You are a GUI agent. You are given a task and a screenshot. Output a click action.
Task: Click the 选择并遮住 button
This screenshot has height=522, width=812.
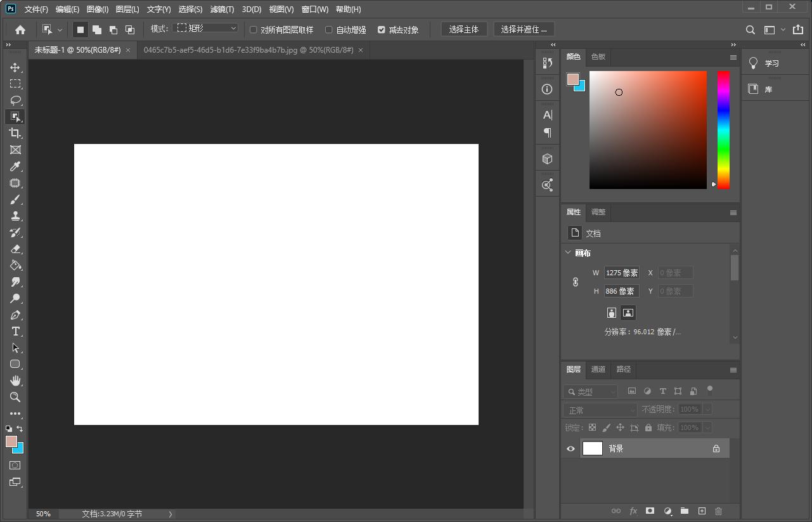click(x=524, y=29)
